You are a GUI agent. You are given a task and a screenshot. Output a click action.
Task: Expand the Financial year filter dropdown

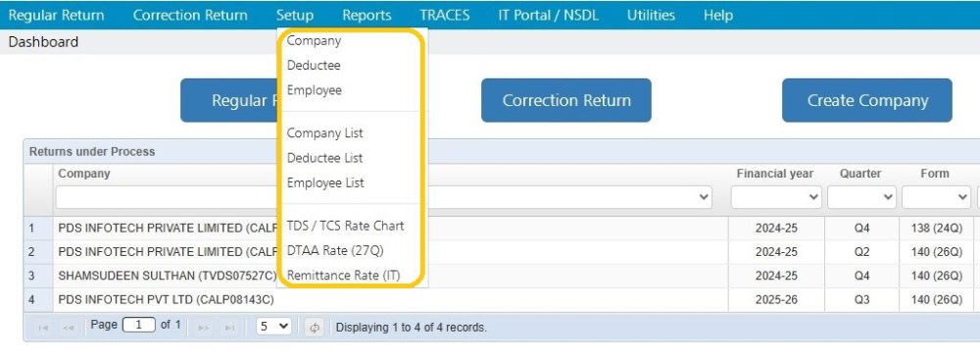pos(776,197)
